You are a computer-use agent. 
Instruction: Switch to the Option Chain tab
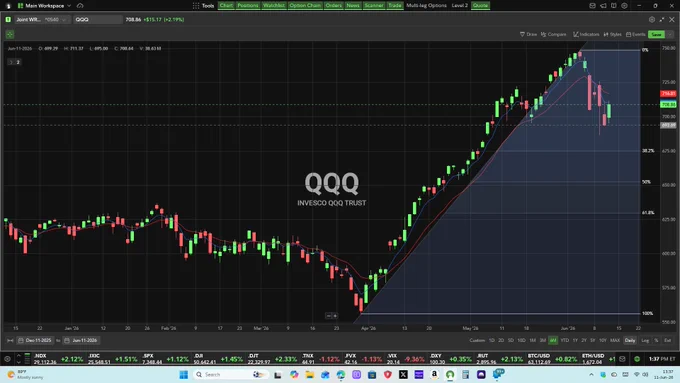pos(305,6)
